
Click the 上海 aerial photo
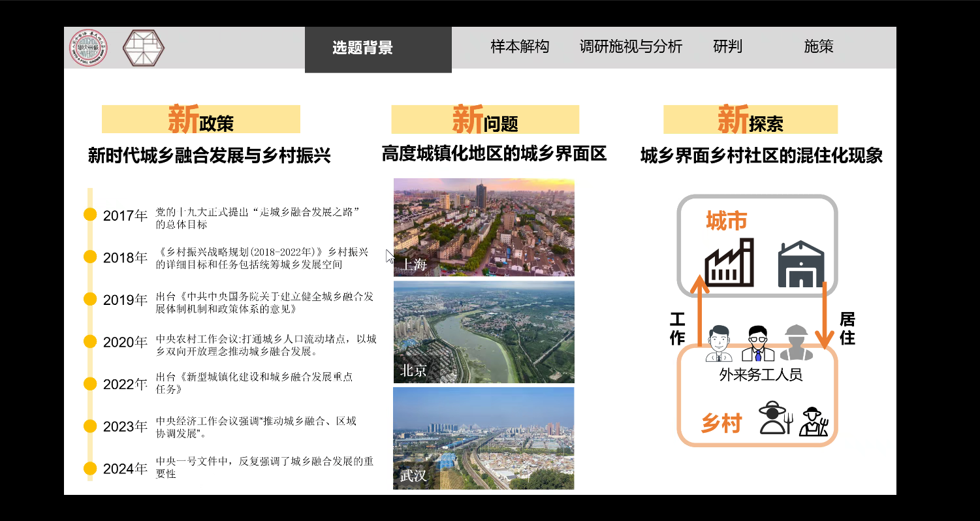484,227
